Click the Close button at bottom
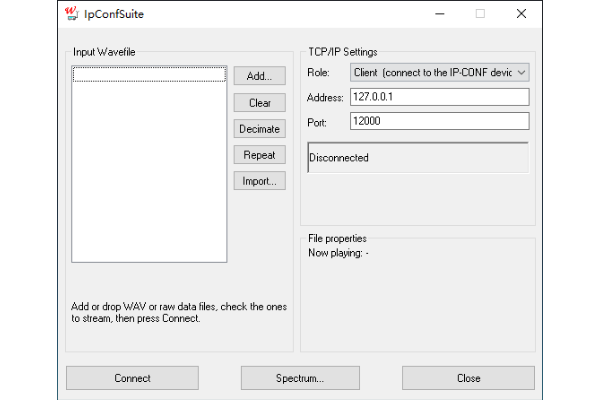The height and width of the screenshot is (400, 600). pos(468,378)
